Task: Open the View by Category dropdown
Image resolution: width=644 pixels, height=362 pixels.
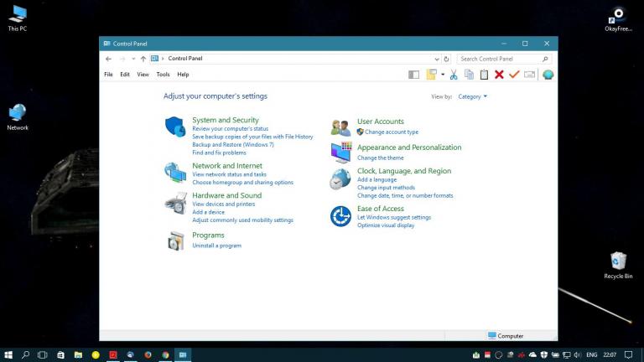Action: point(472,96)
